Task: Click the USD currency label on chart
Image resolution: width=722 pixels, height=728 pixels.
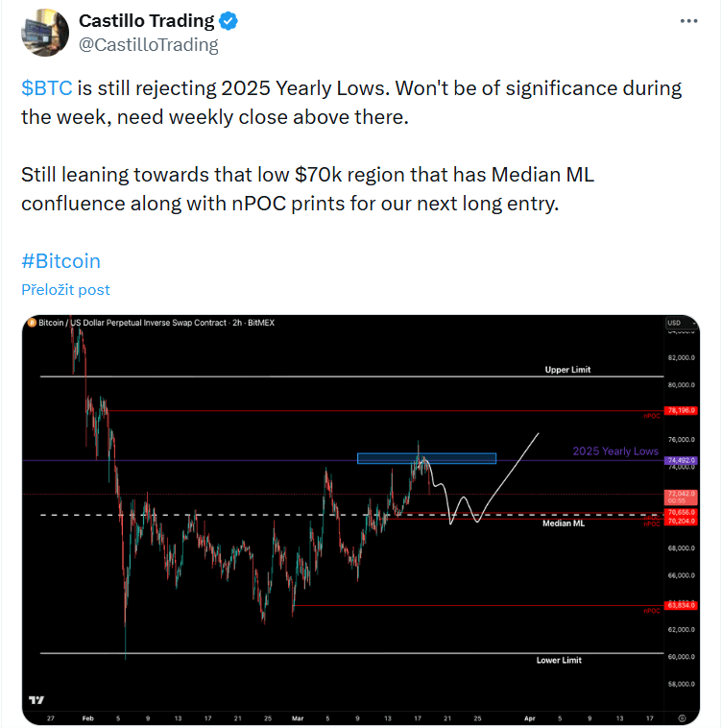Action: pos(673,323)
